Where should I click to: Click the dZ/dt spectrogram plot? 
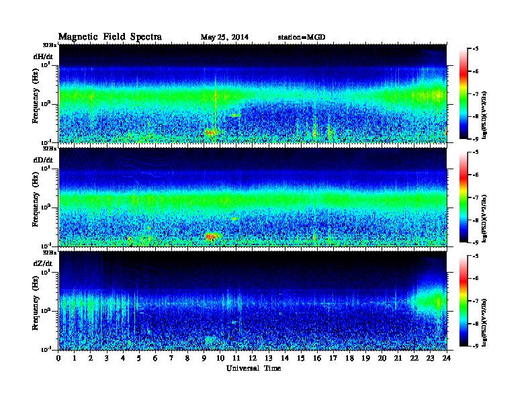[x=253, y=301]
